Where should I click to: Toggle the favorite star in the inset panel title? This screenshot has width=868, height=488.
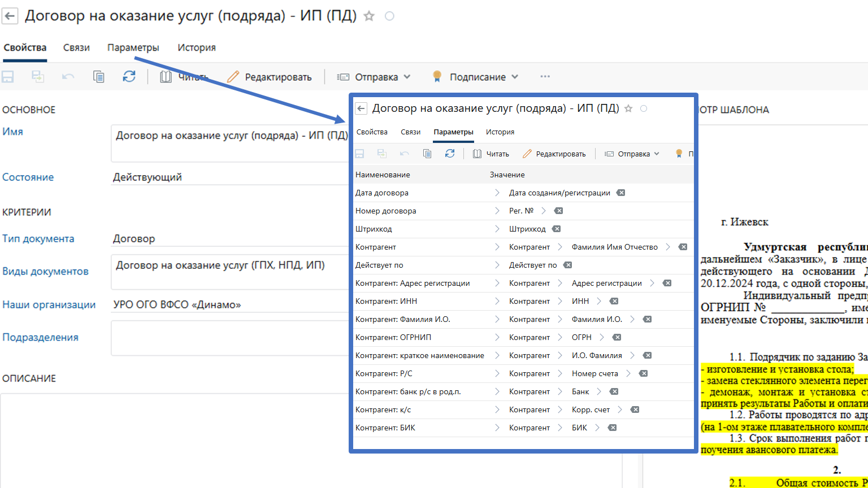click(x=628, y=108)
